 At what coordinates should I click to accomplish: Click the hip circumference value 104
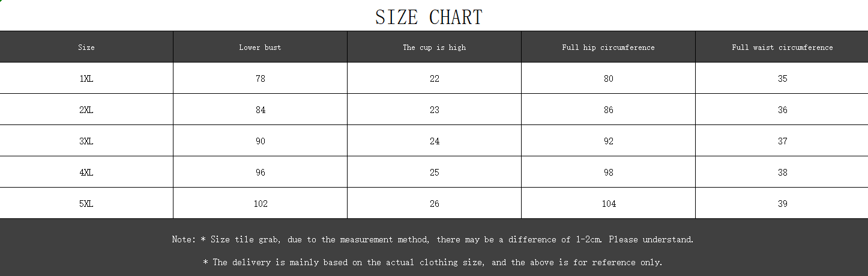coord(608,204)
